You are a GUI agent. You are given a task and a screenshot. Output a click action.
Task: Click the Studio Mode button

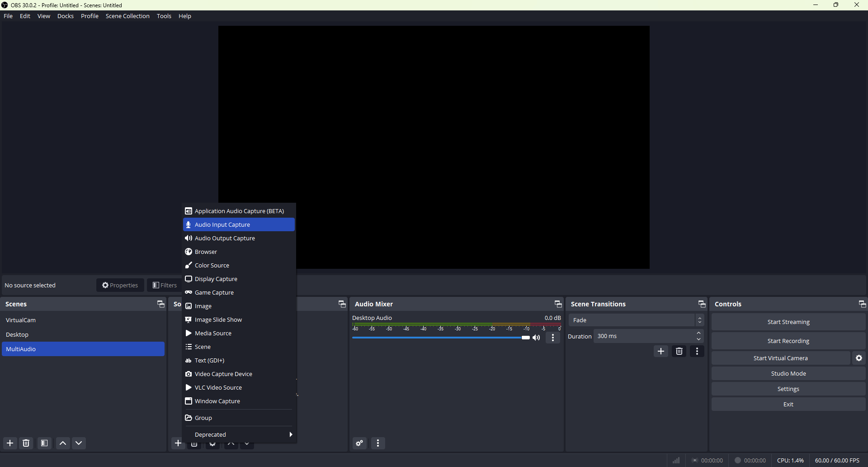click(788, 373)
